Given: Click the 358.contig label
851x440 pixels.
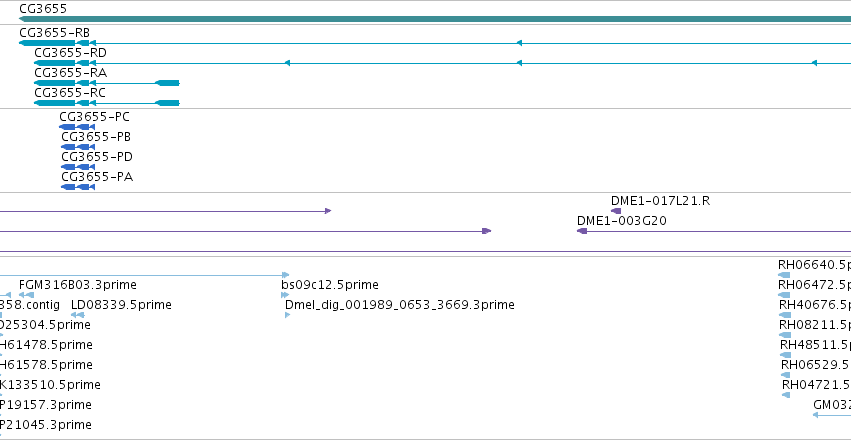Looking at the screenshot, I should [x=30, y=305].
